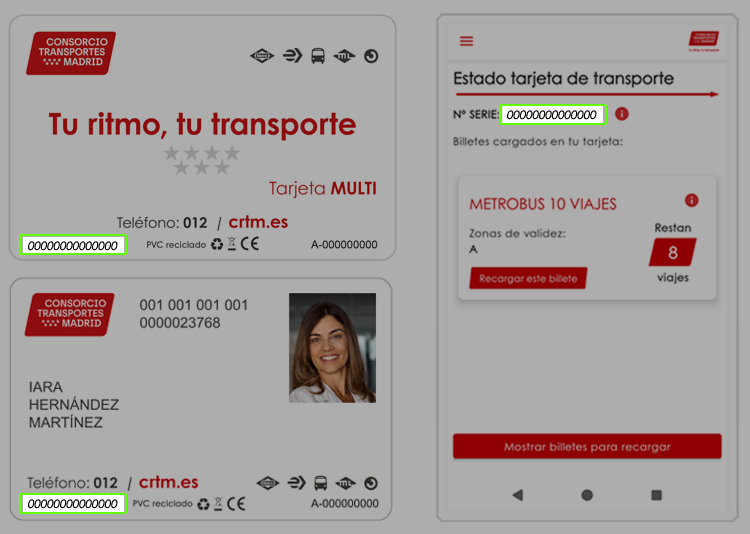This screenshot has height=534, width=750.
Task: Click the remaining trips number 8 badge
Action: [x=673, y=252]
